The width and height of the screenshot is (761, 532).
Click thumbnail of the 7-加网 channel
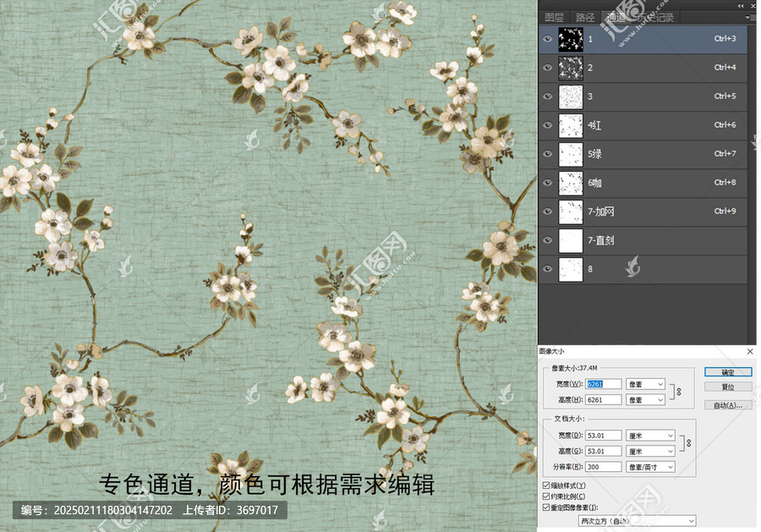tap(571, 211)
